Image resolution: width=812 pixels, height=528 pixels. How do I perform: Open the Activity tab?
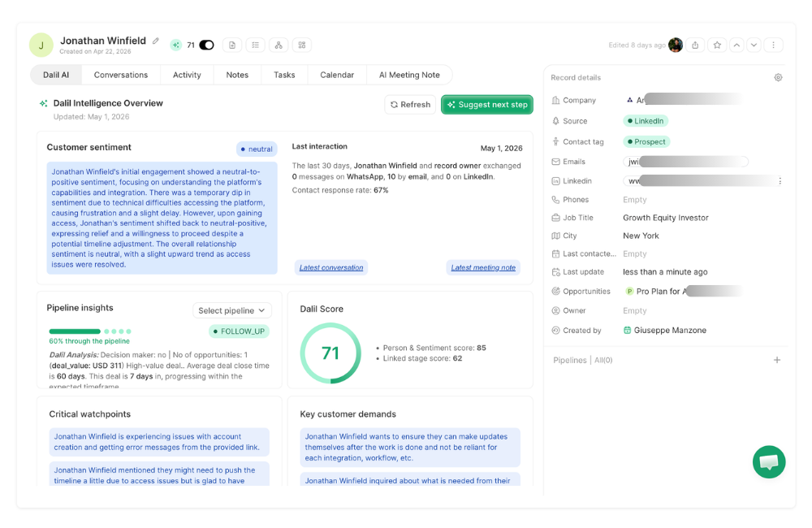click(187, 75)
